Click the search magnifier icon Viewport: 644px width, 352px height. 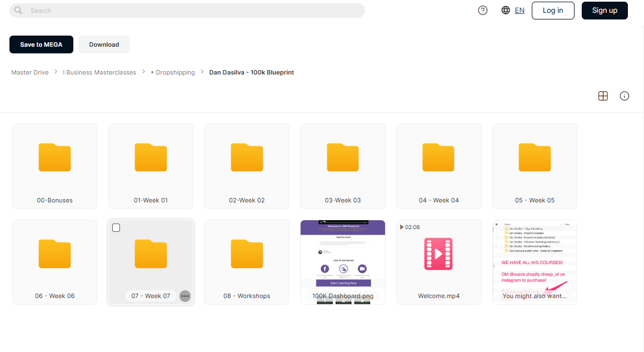tap(18, 10)
